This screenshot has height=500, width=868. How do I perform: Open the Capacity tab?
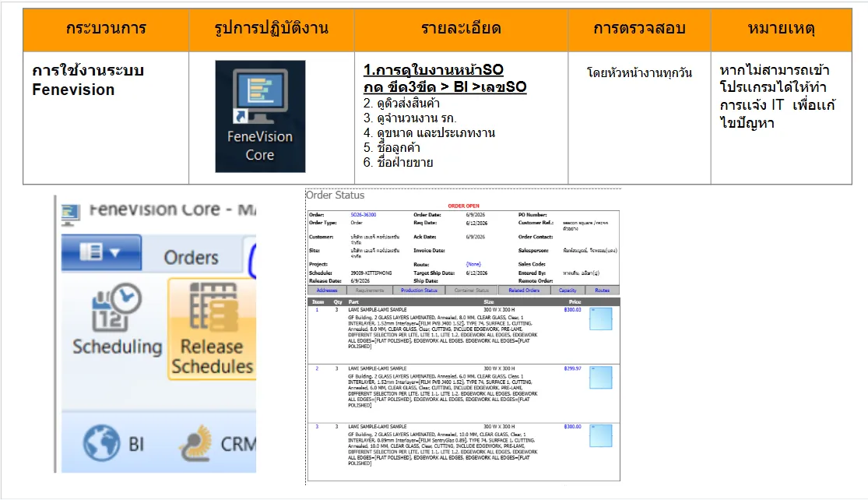pyautogui.click(x=568, y=290)
